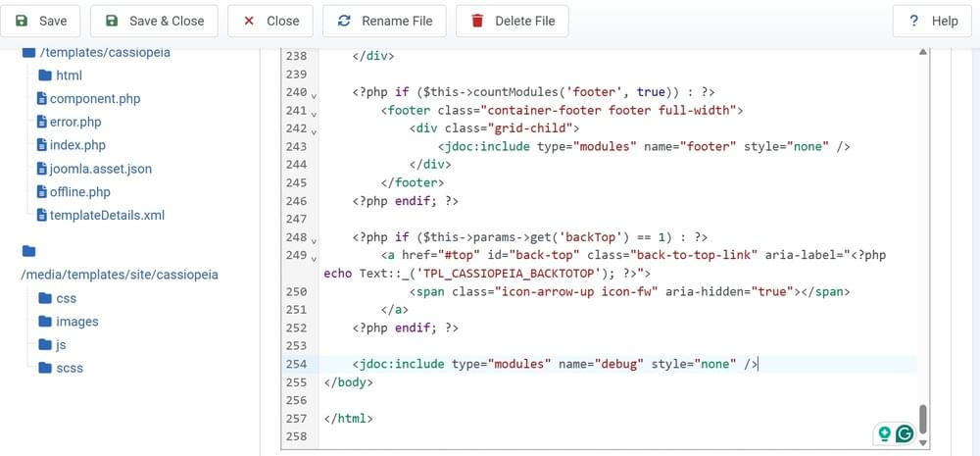980x456 pixels.
Task: Click the Grammarly icon in editor
Action: click(904, 433)
